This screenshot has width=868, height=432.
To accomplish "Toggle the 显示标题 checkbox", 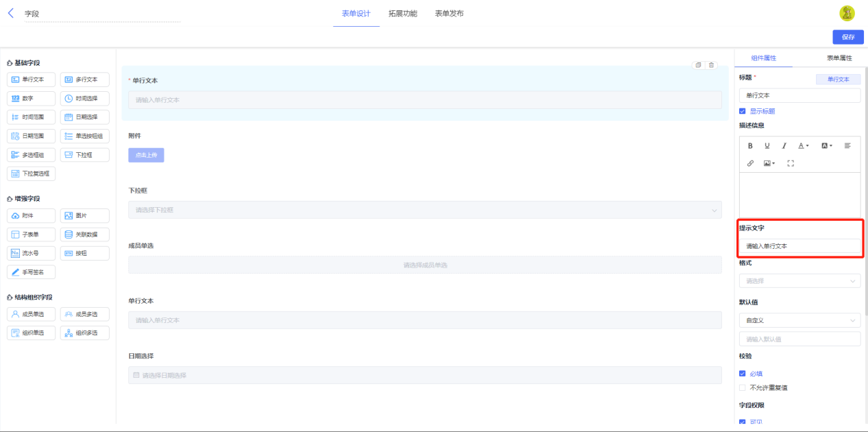I will click(x=743, y=111).
